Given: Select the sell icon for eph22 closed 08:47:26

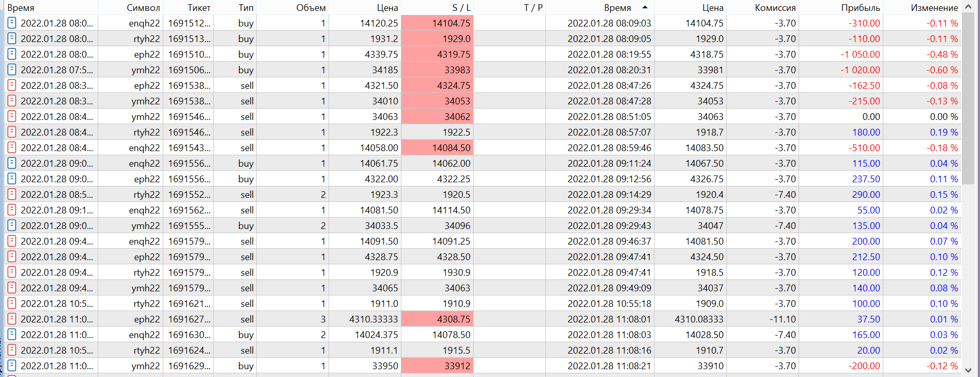Looking at the screenshot, I should 11,85.
